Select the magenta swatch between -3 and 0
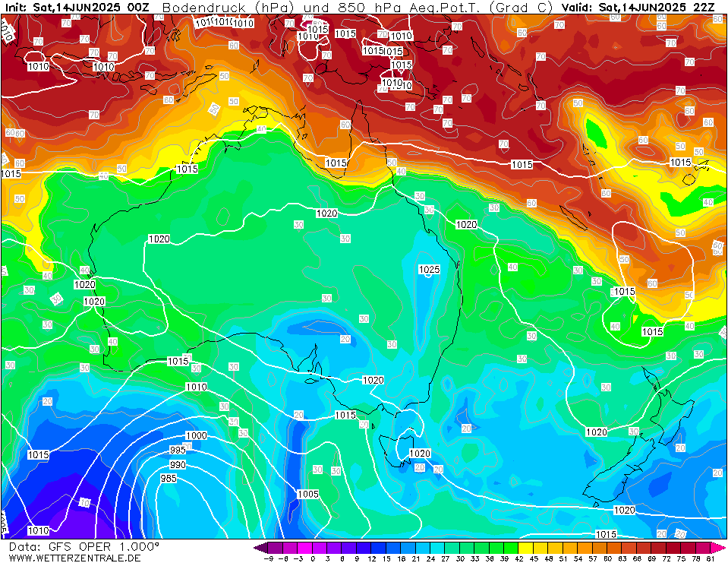Image resolution: width=728 pixels, height=563 pixels. (305, 548)
